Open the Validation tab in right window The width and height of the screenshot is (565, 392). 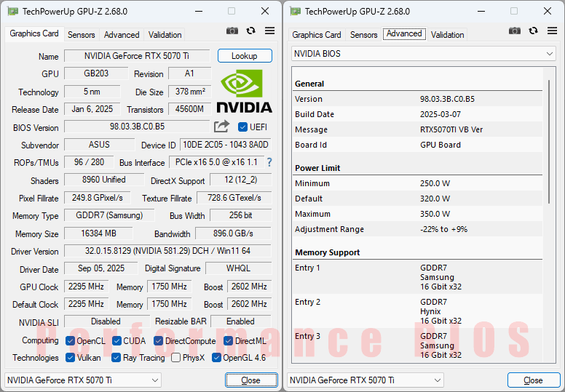click(x=448, y=35)
